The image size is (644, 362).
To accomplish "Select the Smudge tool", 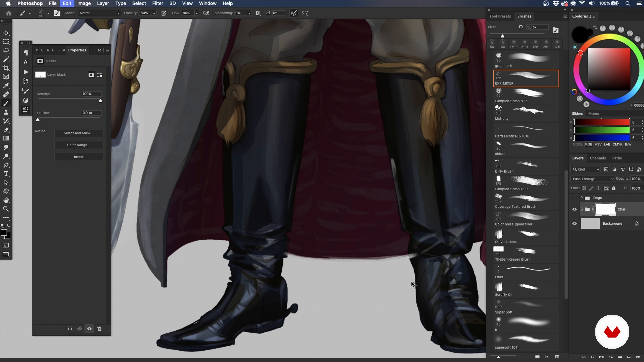I will click(x=6, y=147).
